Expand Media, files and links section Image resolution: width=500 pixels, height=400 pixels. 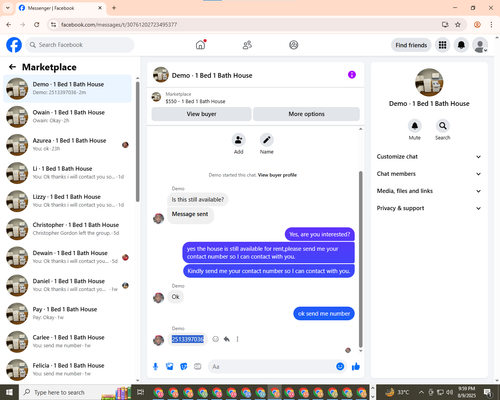coord(429,191)
